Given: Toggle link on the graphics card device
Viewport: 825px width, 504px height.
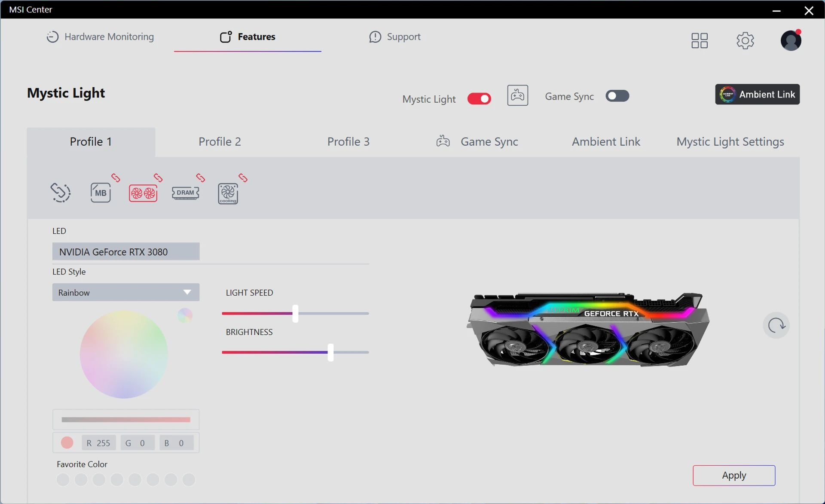Looking at the screenshot, I should (158, 177).
